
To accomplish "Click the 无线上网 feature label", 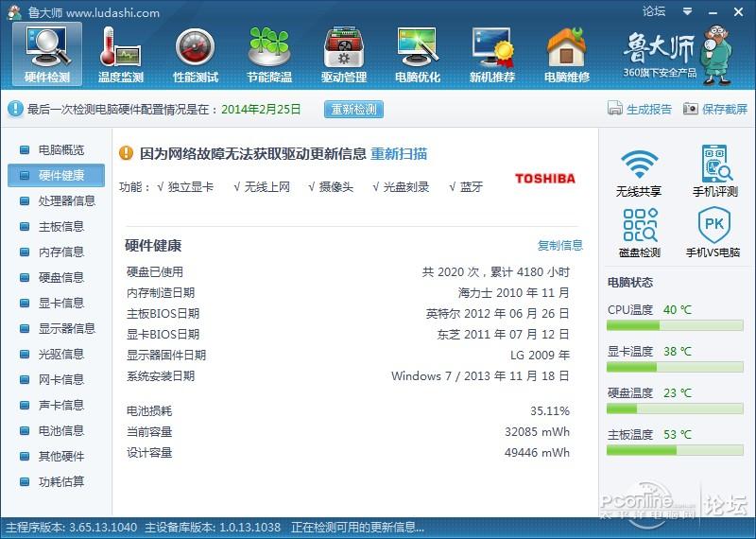I will click(267, 186).
